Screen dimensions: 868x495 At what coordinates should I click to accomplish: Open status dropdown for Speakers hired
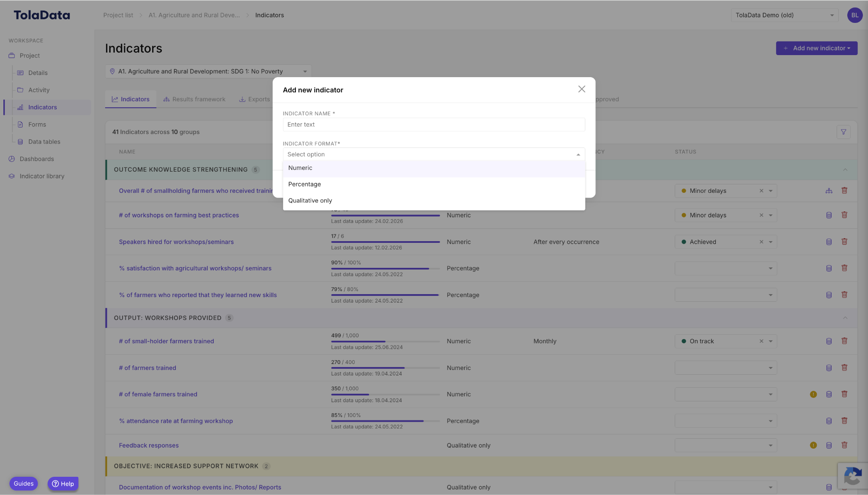coord(771,242)
